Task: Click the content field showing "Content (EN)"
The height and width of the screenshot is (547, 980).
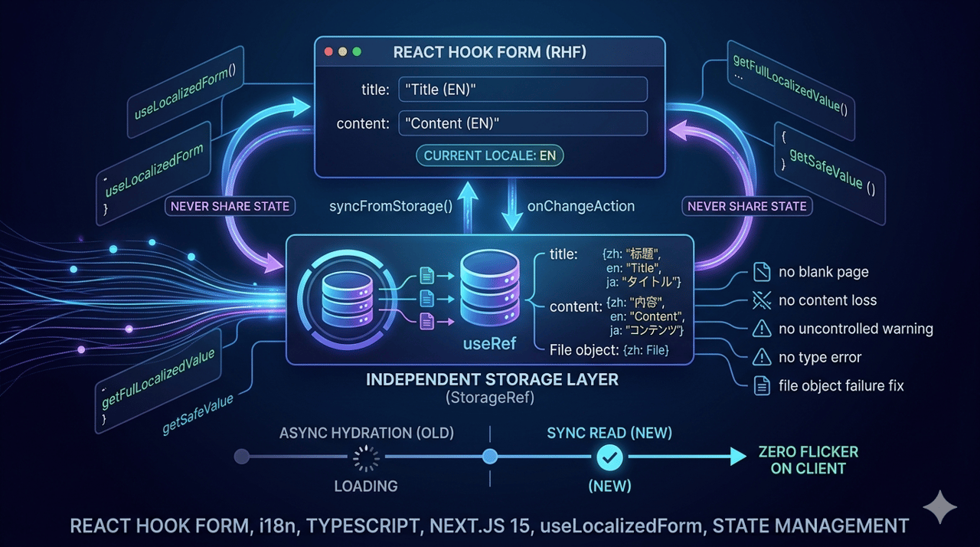Action: click(523, 123)
